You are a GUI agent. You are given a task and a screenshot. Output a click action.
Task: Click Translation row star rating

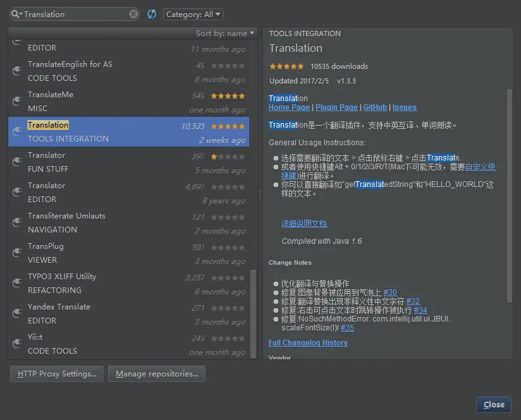[228, 126]
